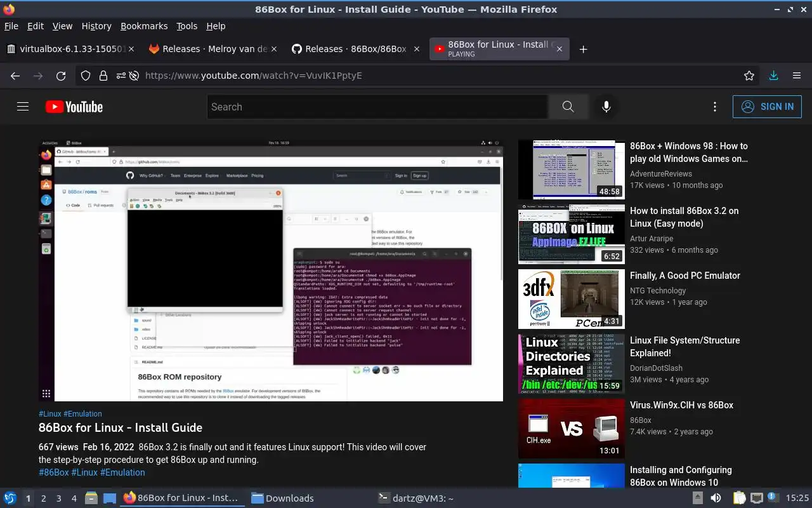Click the site permissions icon in the address bar
This screenshot has height=508, width=812.
(120, 76)
